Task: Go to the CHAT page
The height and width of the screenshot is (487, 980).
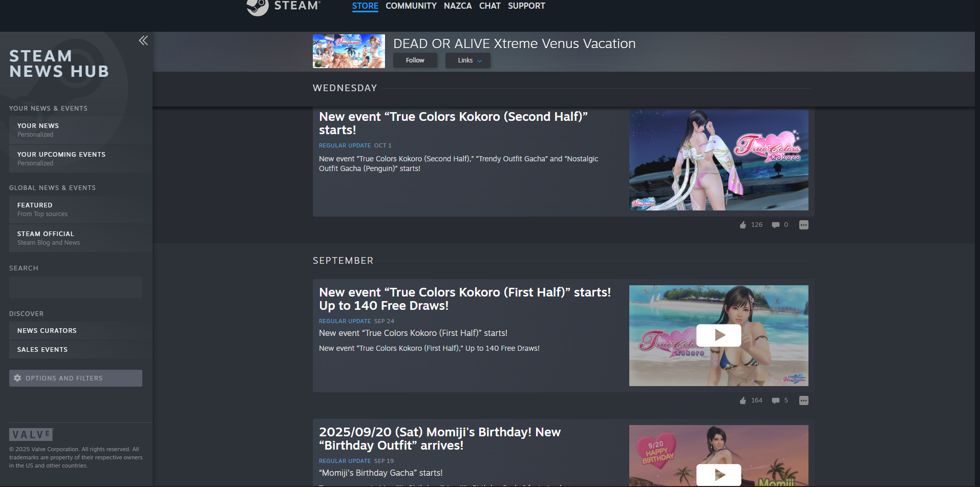Action: tap(490, 6)
